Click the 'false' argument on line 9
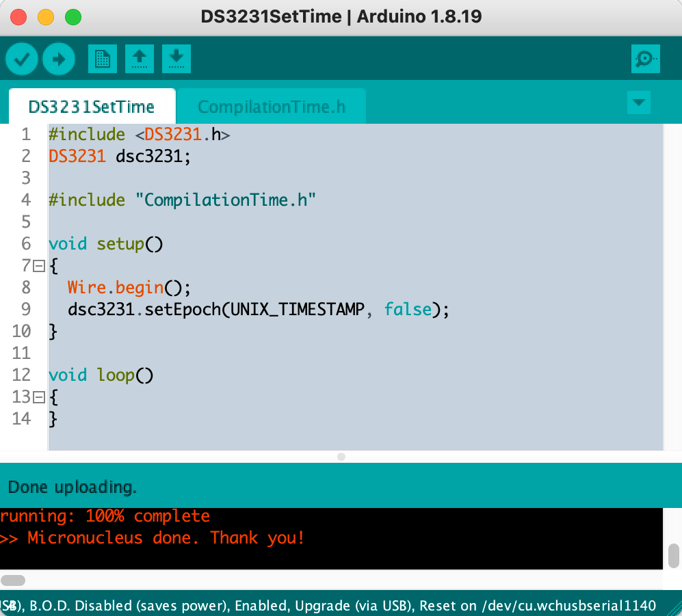 [x=408, y=310]
